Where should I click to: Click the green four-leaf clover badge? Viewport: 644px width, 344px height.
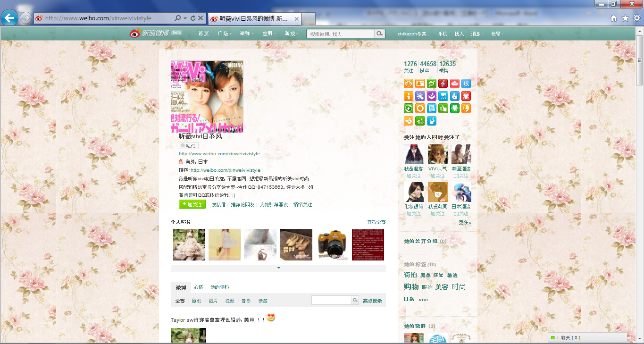(455, 108)
